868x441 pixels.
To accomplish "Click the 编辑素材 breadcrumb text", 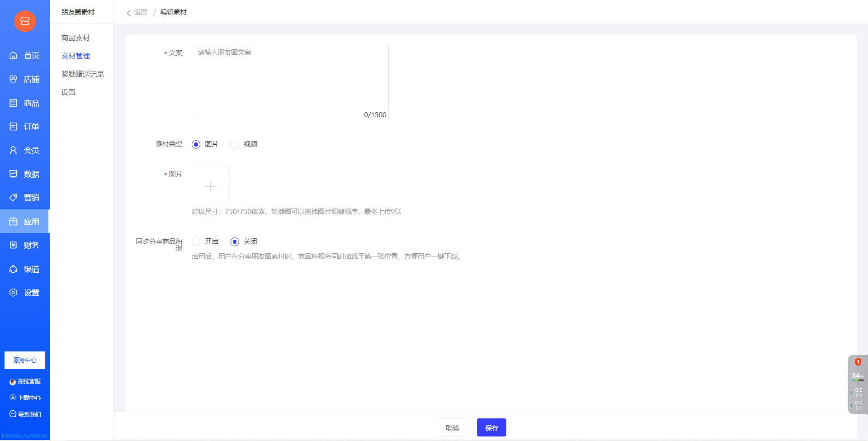I will click(x=173, y=12).
